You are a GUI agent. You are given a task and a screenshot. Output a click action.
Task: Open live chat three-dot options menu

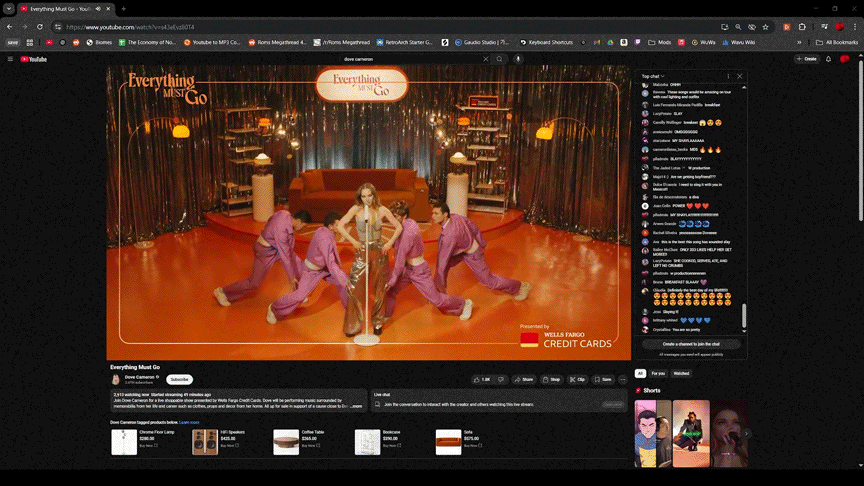728,76
